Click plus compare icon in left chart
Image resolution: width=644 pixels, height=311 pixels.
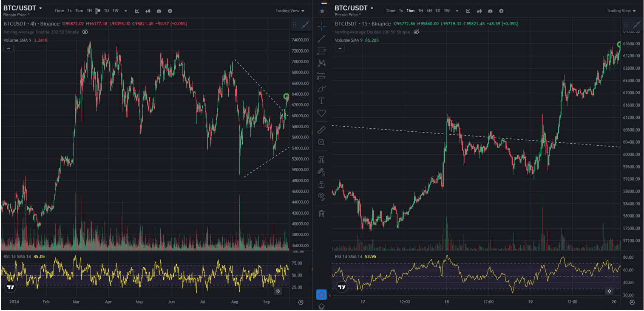(170, 11)
